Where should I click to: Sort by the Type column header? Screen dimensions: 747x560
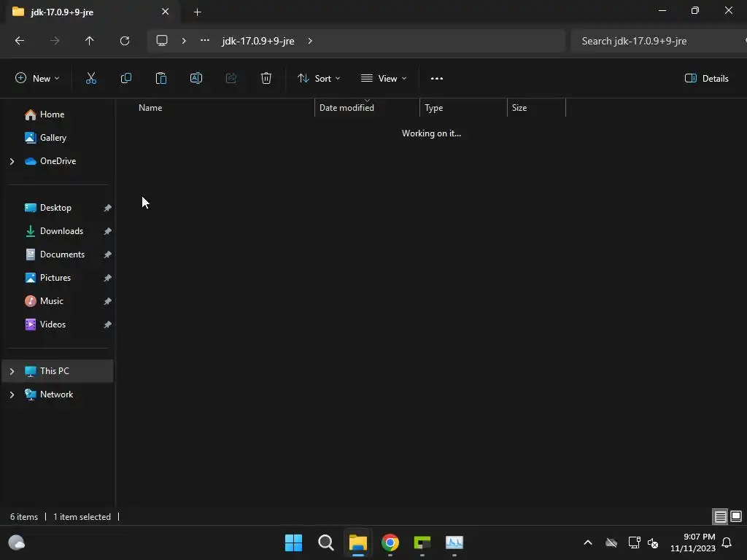point(434,108)
